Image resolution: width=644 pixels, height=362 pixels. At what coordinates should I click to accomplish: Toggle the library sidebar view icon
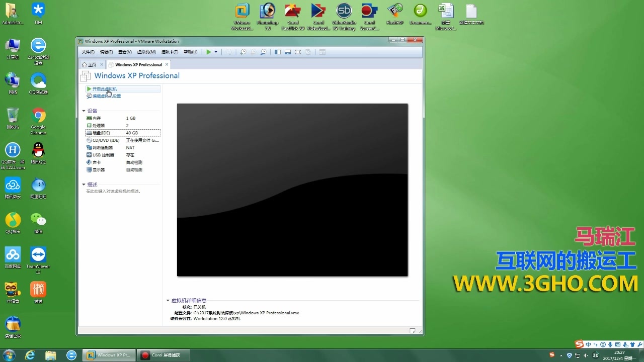click(x=277, y=52)
